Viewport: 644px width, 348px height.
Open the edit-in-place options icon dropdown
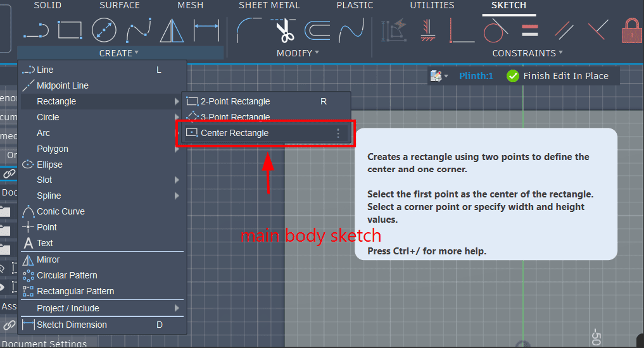point(439,76)
